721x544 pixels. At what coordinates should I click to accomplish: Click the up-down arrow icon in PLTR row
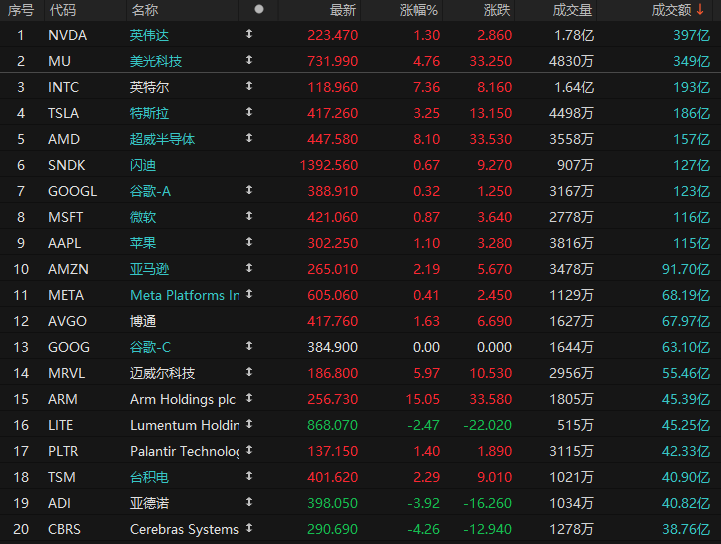pyautogui.click(x=249, y=450)
